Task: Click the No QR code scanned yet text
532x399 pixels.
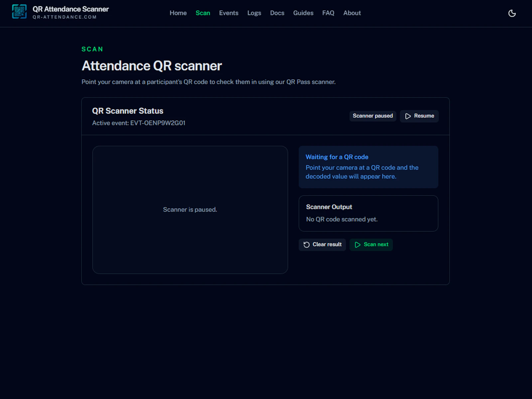Action: pos(342,219)
